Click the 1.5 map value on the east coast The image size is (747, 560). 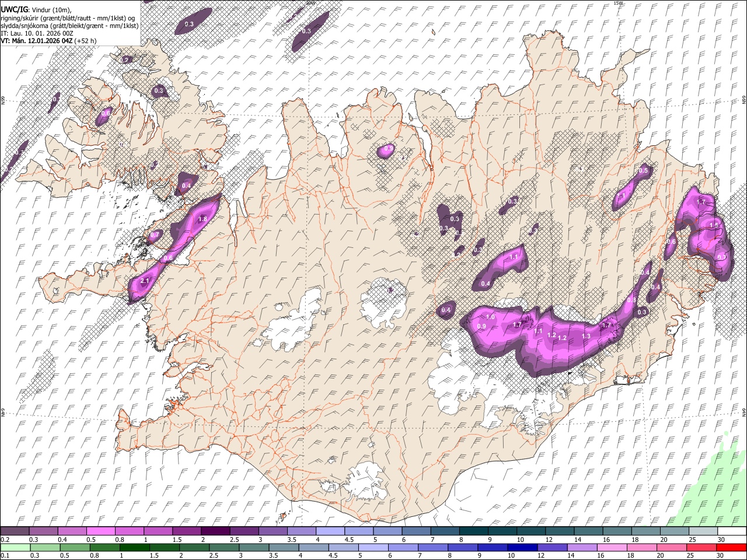[714, 225]
